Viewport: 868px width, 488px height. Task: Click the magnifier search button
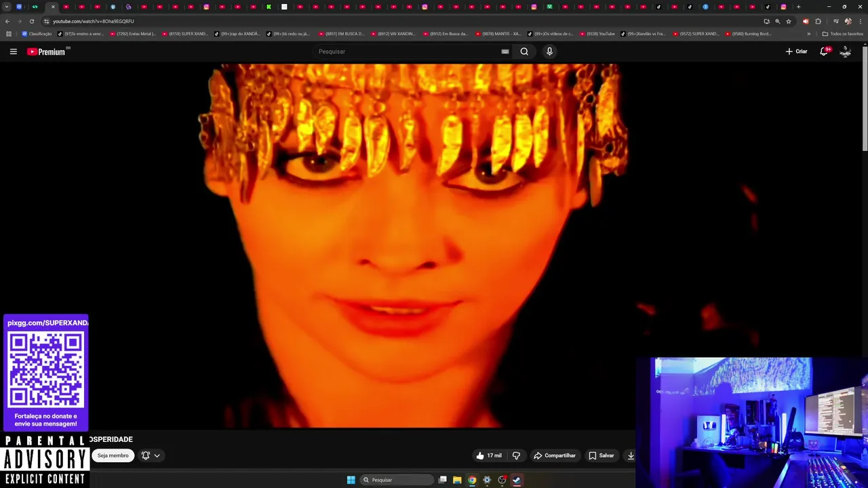(x=524, y=52)
